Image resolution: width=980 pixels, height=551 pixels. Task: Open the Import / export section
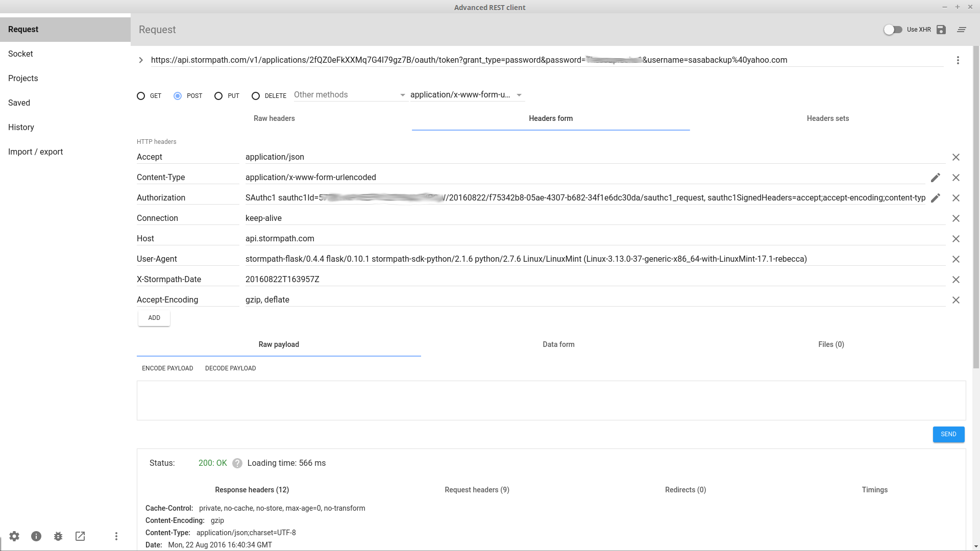65,152
